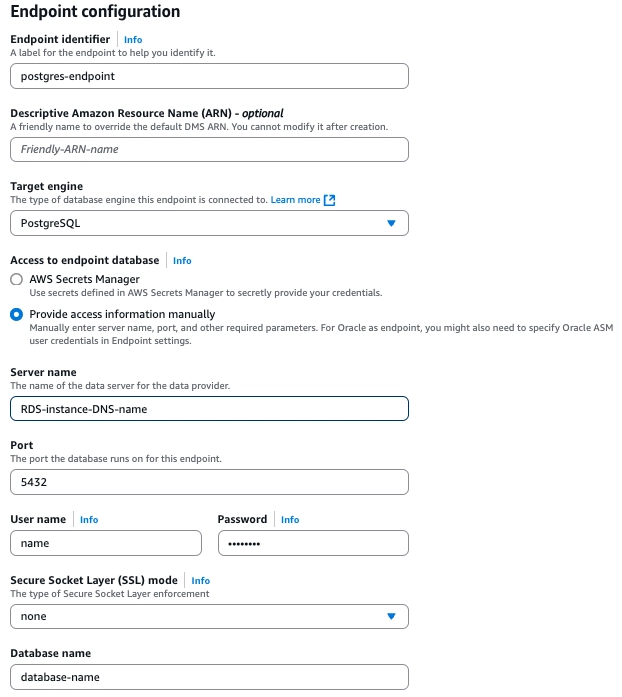Click the Friendly-ARN-name input field

coord(209,149)
